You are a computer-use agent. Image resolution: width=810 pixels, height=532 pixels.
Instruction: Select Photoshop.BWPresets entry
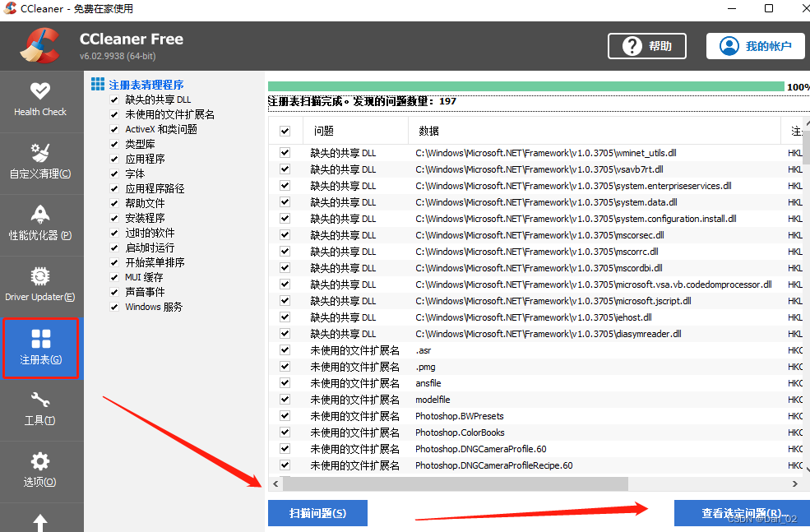(459, 416)
